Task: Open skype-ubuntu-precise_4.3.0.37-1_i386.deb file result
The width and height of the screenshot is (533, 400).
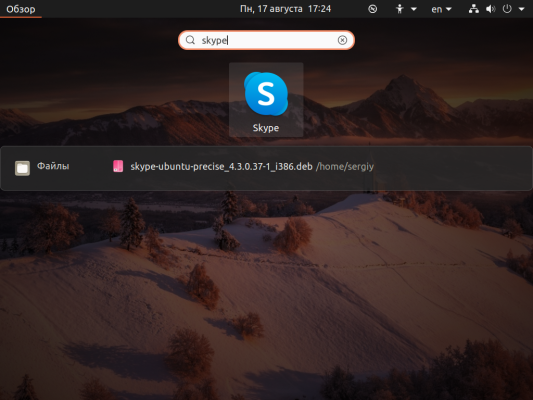Action: coord(221,167)
